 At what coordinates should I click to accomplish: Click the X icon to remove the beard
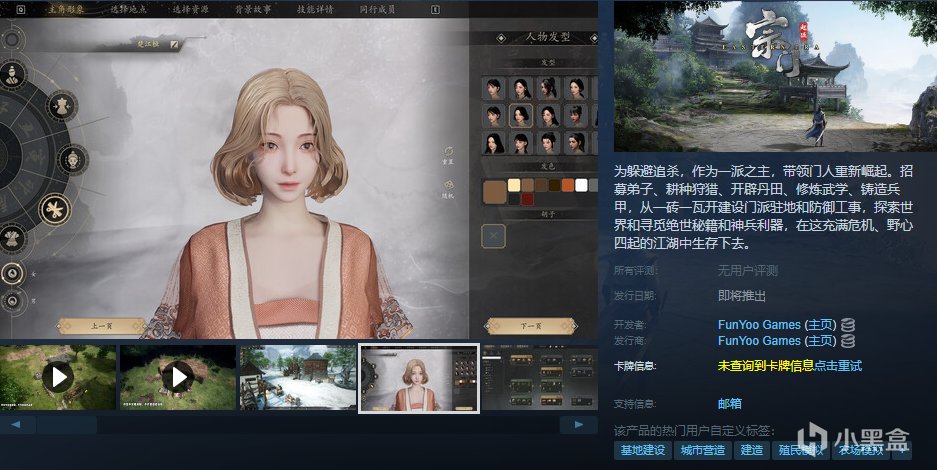click(494, 236)
